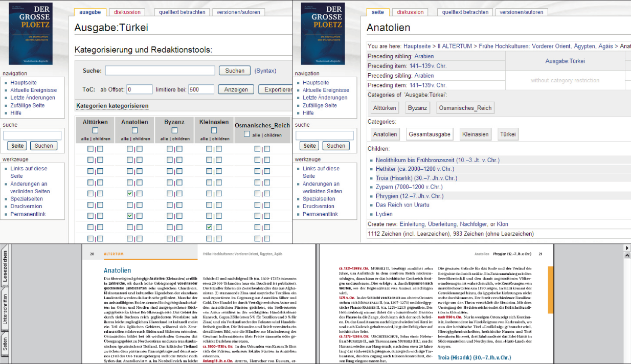Click the limitiere bei field
The height and width of the screenshot is (364, 631).
click(x=201, y=89)
